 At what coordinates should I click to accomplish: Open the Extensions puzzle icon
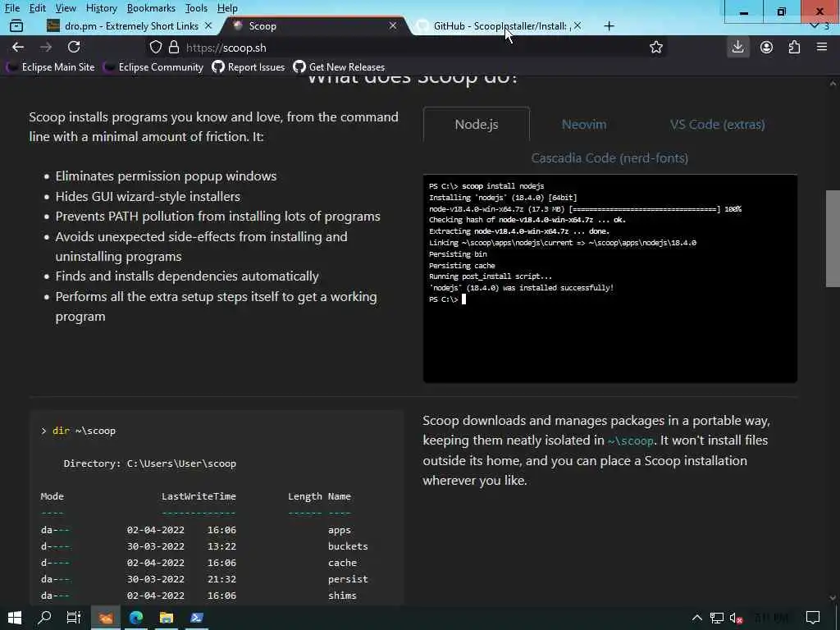[794, 47]
